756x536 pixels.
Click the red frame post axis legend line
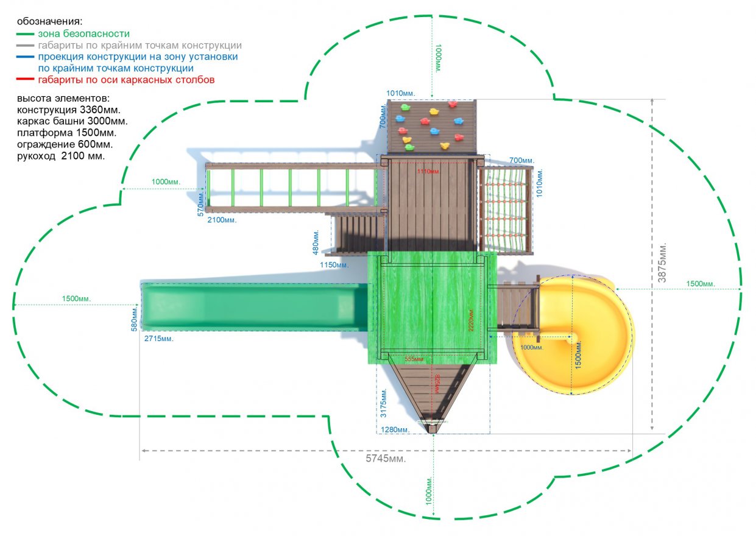[x=26, y=80]
